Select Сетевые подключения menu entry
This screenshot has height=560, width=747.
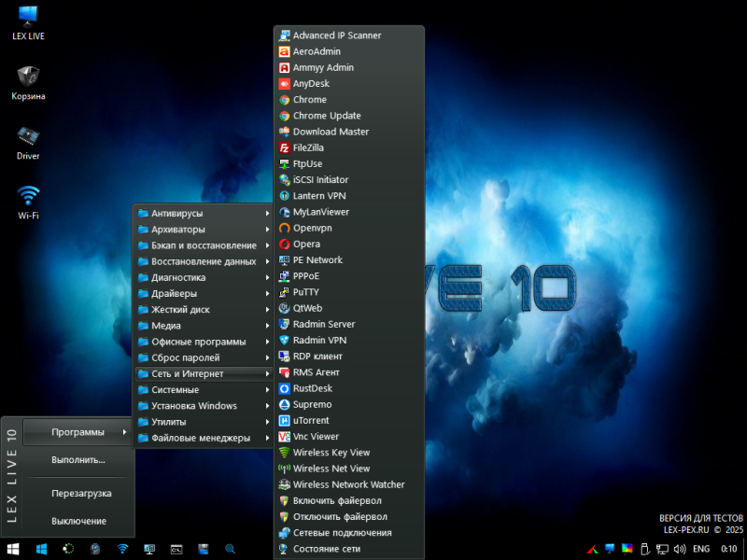coord(342,533)
